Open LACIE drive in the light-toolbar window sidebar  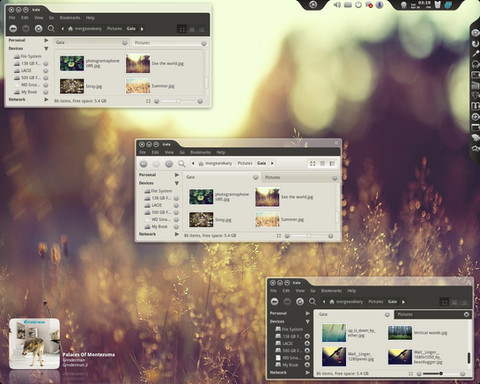coord(156,205)
